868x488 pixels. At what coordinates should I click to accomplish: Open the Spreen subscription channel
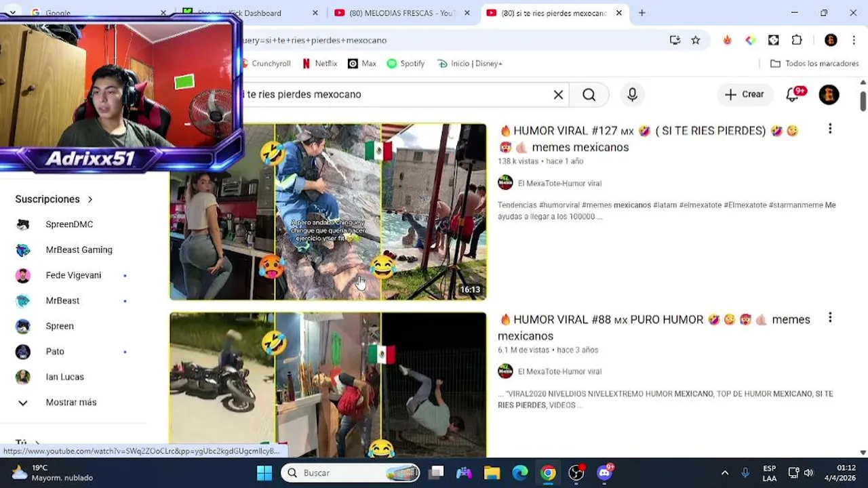[60, 326]
